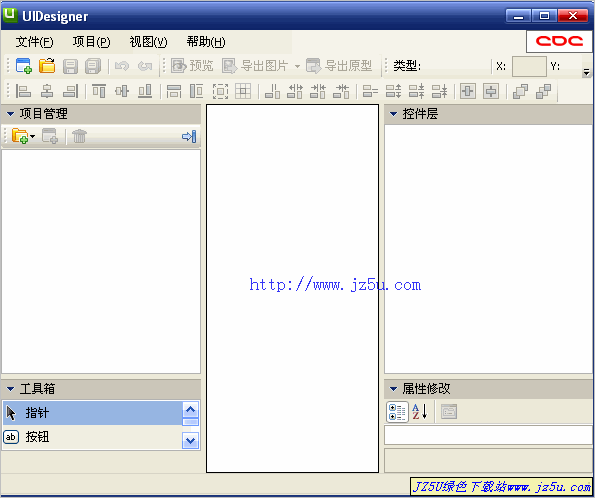Click the CDC logo
This screenshot has height=498, width=595.
pos(559,41)
